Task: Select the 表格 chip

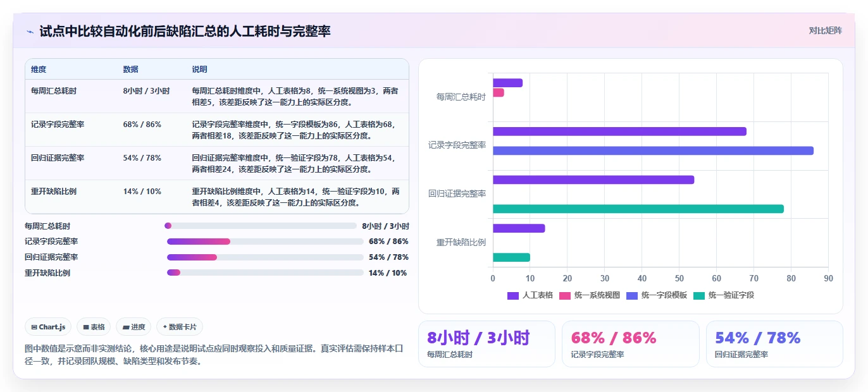Action: click(x=94, y=327)
